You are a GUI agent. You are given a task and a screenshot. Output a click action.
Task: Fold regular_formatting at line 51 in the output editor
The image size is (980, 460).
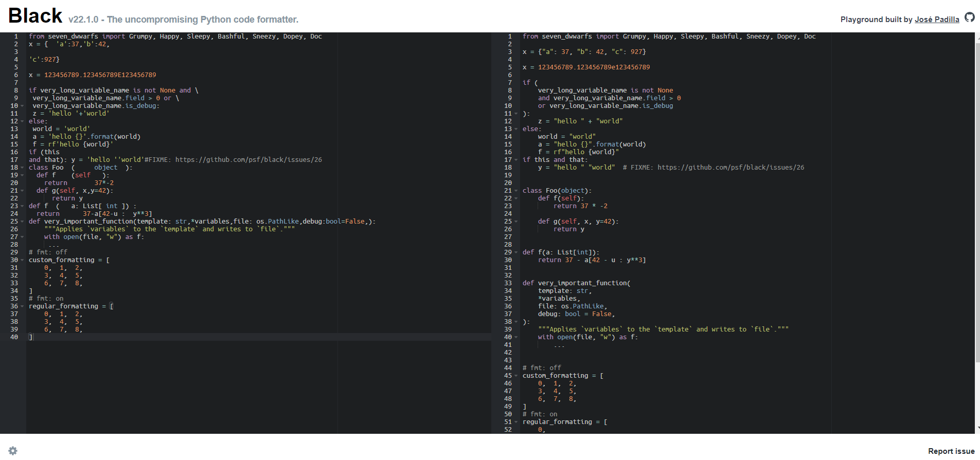pos(516,422)
